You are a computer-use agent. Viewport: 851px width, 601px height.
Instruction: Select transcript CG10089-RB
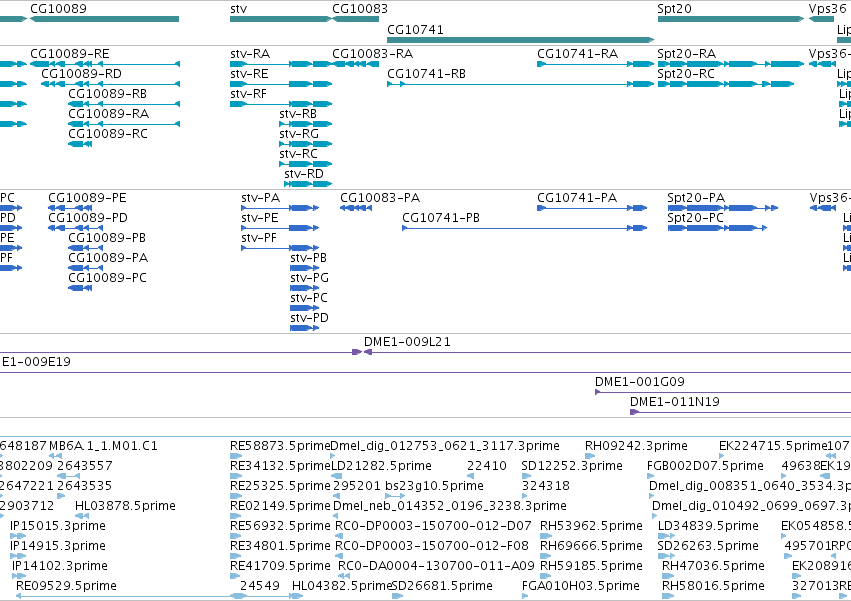pyautogui.click(x=107, y=94)
